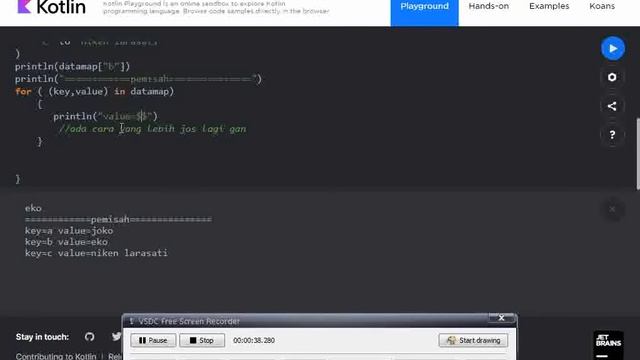
Task: Click output line 'key=c value=niken larasati'
Action: (96, 253)
